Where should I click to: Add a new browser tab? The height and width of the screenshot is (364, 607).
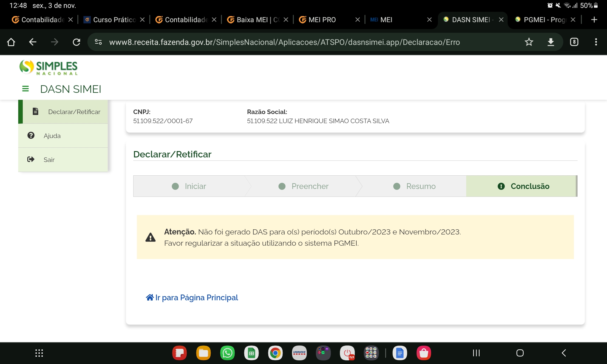click(x=594, y=20)
